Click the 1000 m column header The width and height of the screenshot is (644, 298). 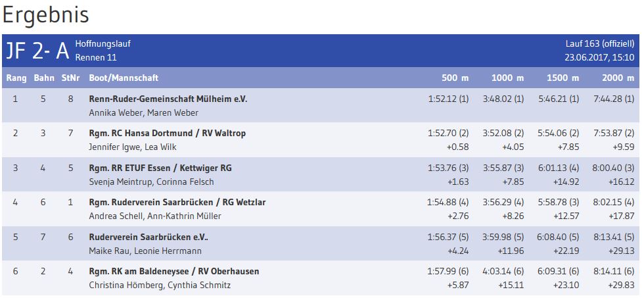click(507, 78)
